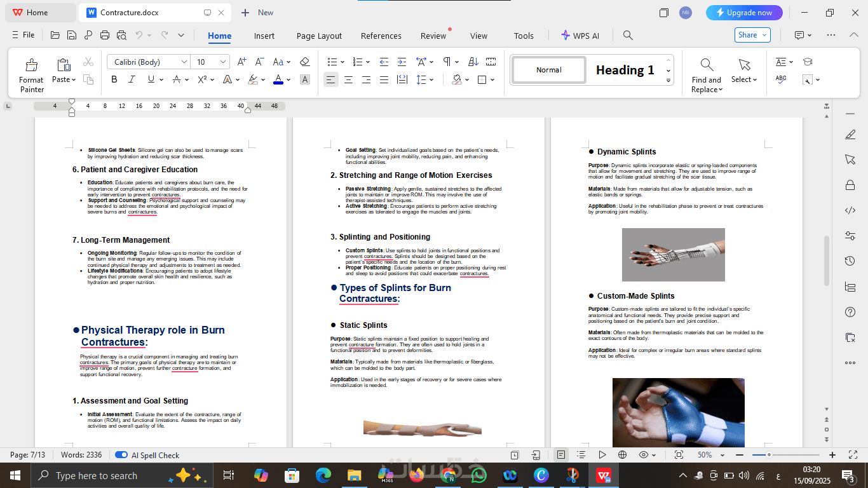Create a New document tab
Viewport: 868px width, 488px height.
[x=257, y=13]
